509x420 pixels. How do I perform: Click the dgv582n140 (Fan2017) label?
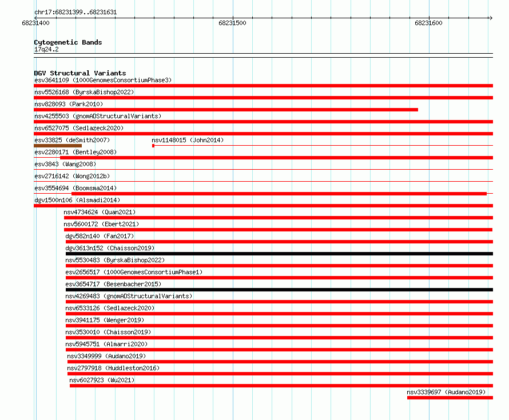pos(100,236)
